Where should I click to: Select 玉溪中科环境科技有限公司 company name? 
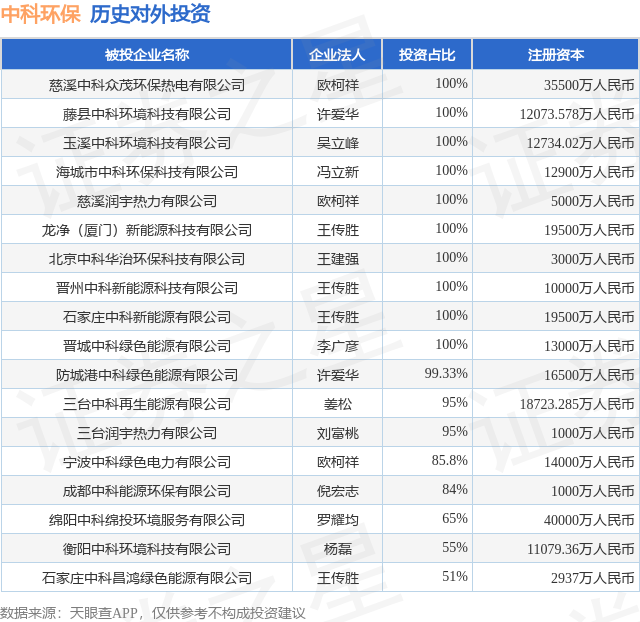coord(147,143)
